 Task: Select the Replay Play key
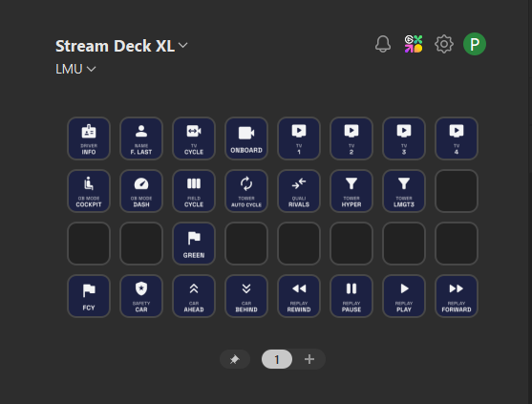point(404,296)
